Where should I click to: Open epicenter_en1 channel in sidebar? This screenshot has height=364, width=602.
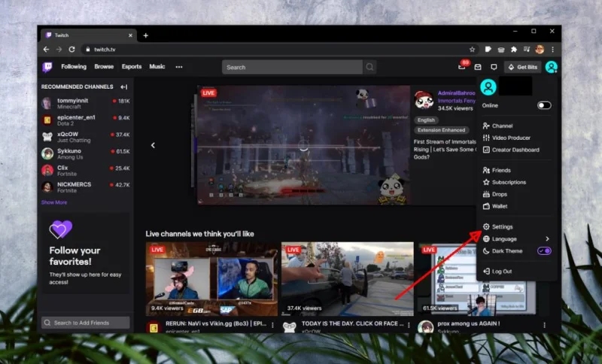(86, 120)
